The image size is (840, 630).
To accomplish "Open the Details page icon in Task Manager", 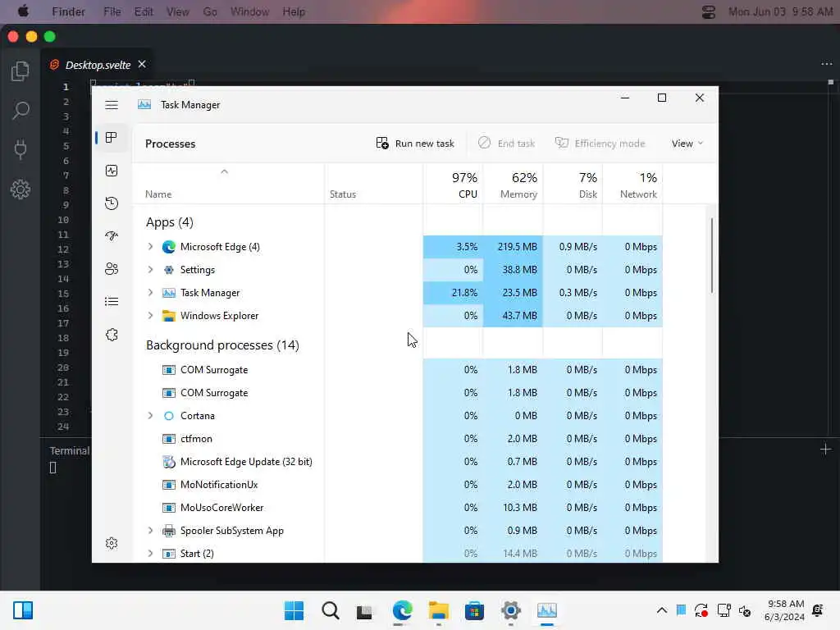I will (x=112, y=302).
